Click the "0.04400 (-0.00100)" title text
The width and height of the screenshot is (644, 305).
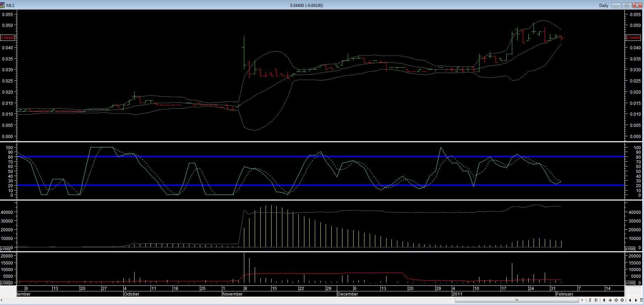point(306,6)
